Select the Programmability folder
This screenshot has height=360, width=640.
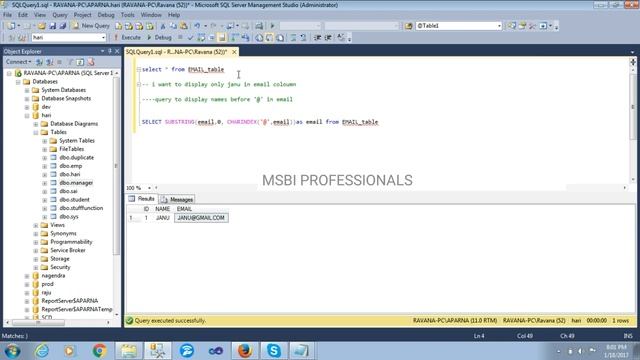pos(71,242)
